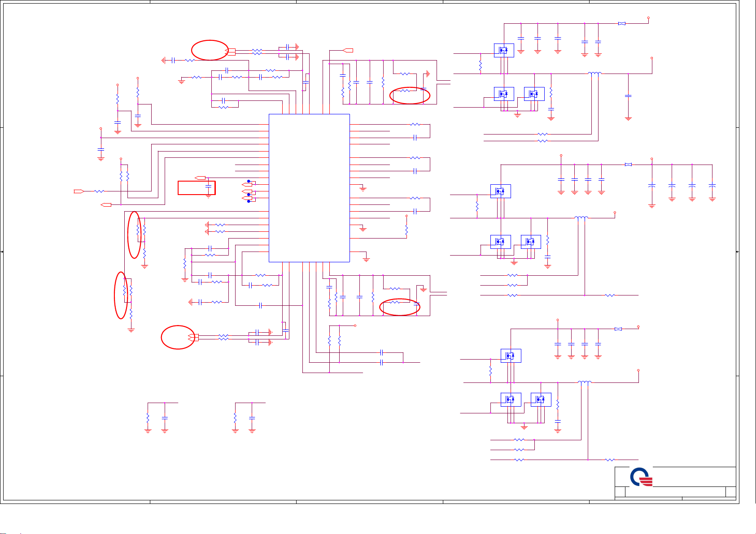Click the topmost inductor coil symbol
Screen dimensions: 756x534
coord(594,74)
